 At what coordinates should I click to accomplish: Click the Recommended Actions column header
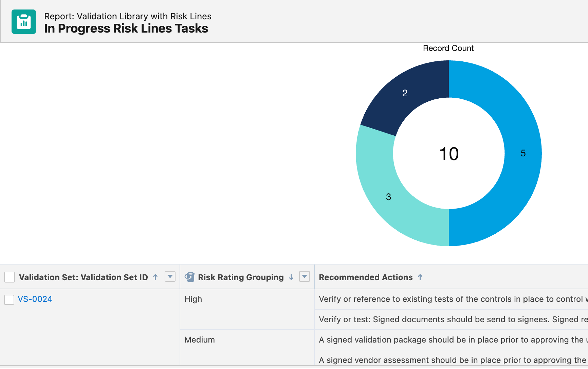click(366, 277)
